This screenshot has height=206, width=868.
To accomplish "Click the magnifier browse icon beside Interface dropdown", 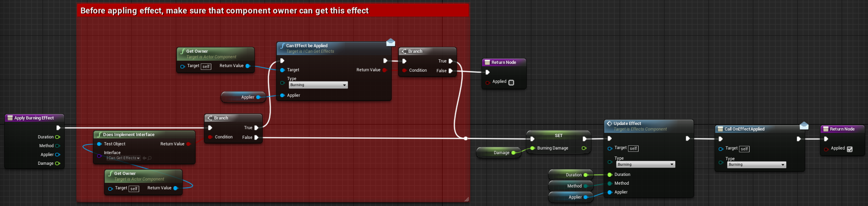I will click(x=150, y=158).
